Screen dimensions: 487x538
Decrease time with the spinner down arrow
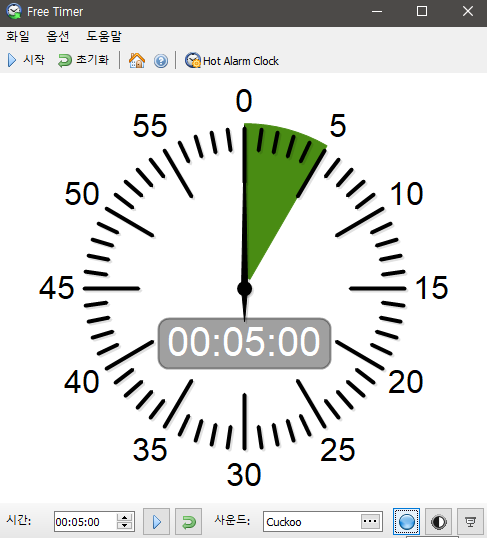(125, 526)
